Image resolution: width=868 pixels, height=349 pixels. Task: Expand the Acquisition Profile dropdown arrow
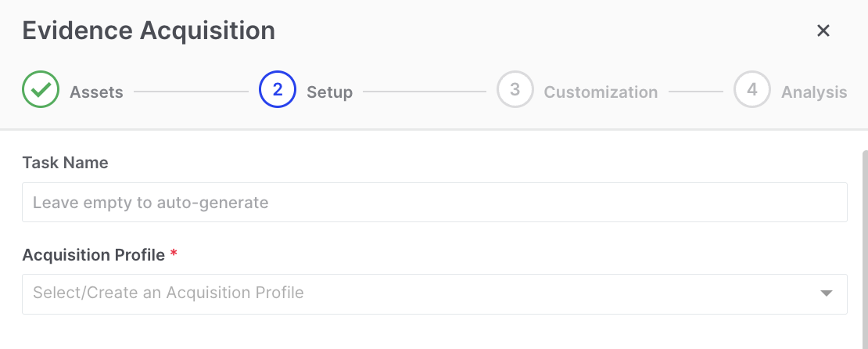pos(827,293)
